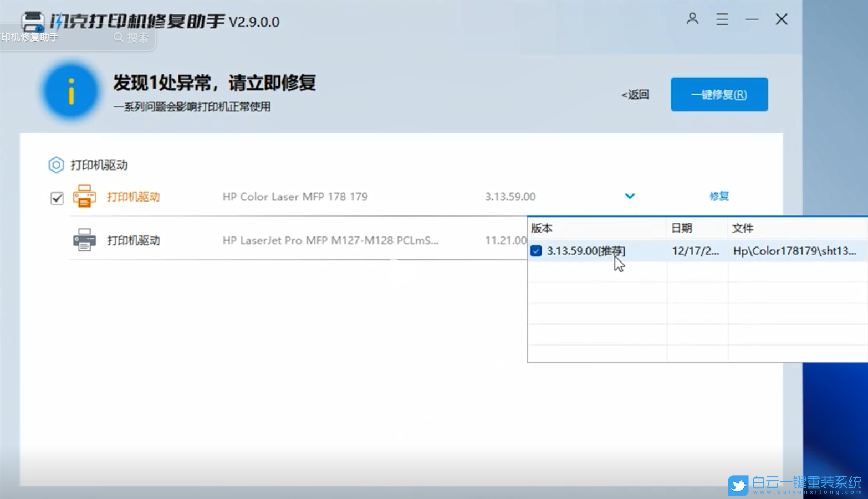Click the gray printer icon for HP LaserJet Pro

click(84, 239)
